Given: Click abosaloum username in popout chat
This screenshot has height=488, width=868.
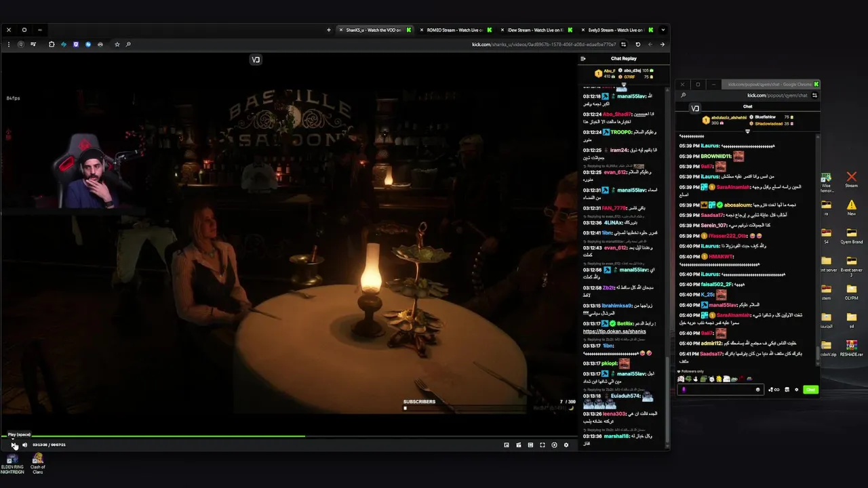Looking at the screenshot, I should click(x=738, y=205).
